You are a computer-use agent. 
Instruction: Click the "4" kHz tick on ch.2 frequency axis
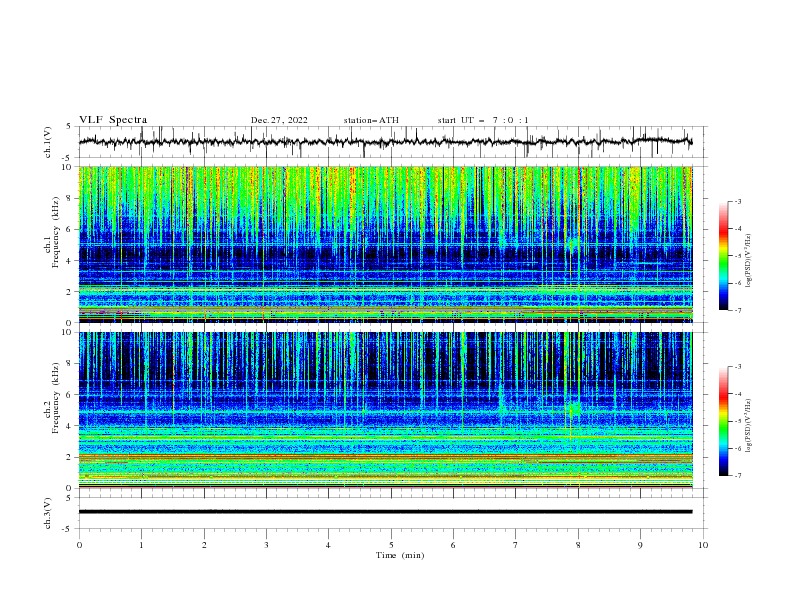pos(70,426)
